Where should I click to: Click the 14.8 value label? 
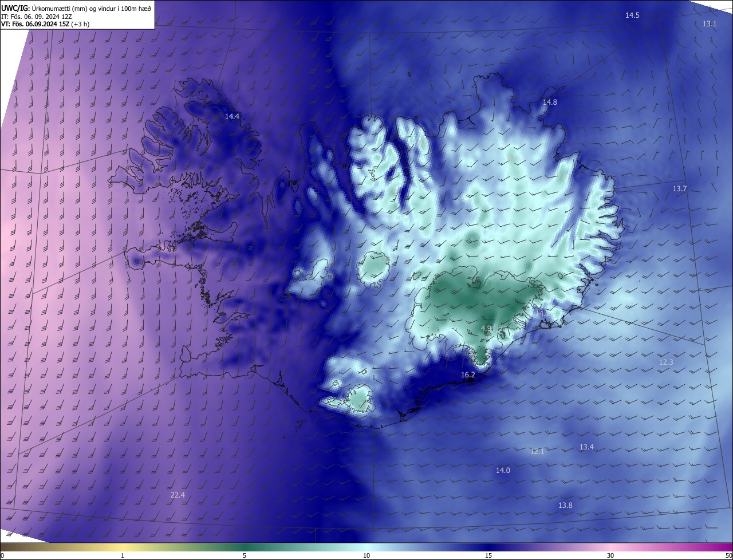pyautogui.click(x=550, y=102)
